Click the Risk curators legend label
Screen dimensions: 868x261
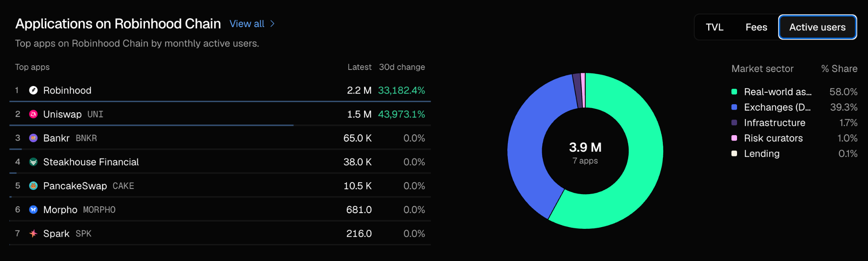click(x=773, y=138)
